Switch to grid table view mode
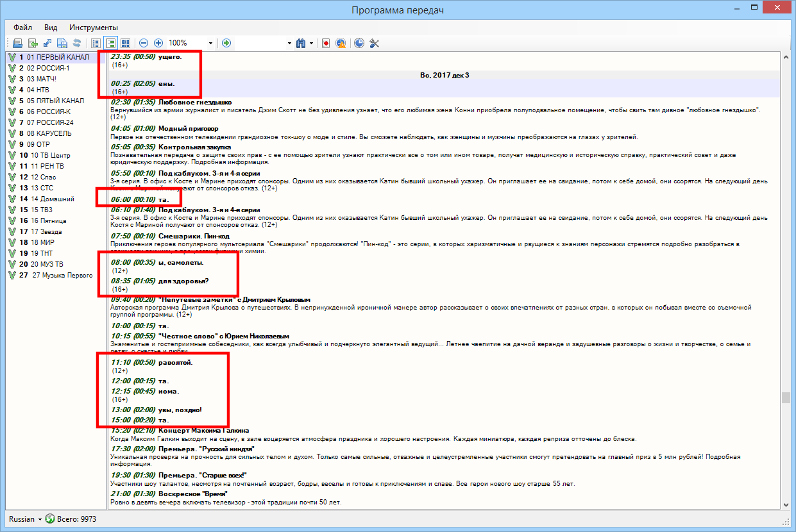796x532 pixels. 126,43
